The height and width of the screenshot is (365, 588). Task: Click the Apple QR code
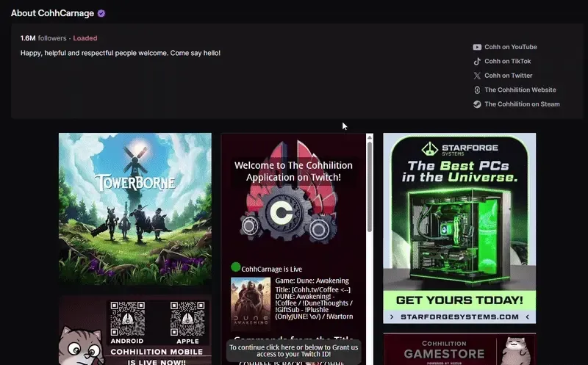point(187,319)
